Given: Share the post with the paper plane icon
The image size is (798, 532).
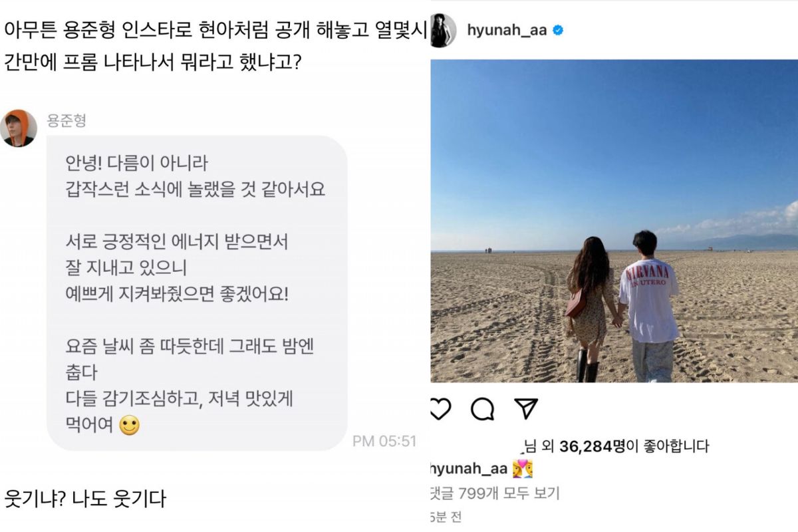Looking at the screenshot, I should click(526, 409).
